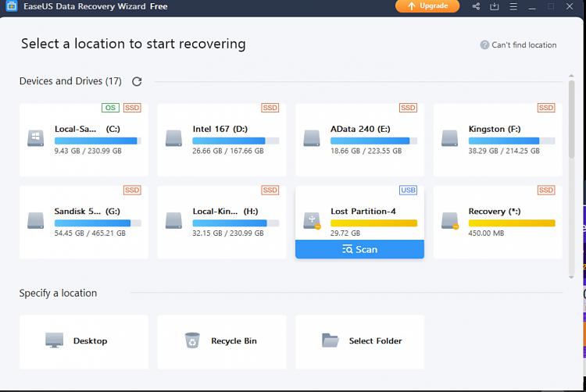The image size is (586, 392).
Task: Click the 29.72 GB size text
Action: point(345,233)
